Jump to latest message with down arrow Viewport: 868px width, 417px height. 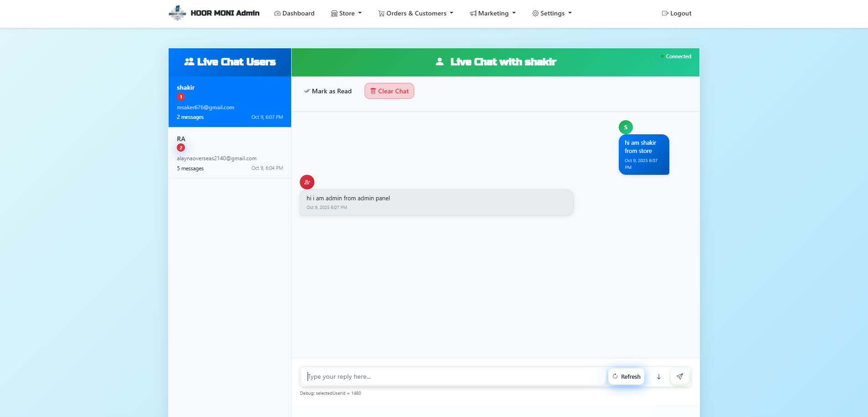click(659, 376)
